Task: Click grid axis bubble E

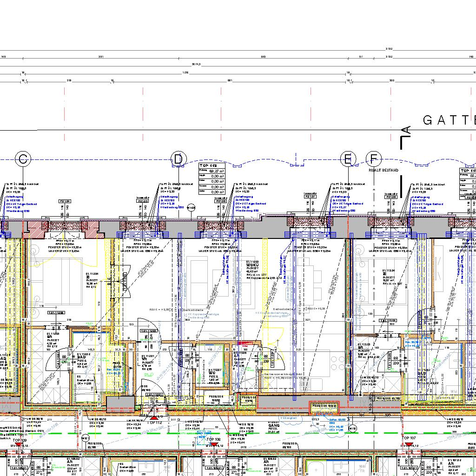Action: click(x=348, y=159)
